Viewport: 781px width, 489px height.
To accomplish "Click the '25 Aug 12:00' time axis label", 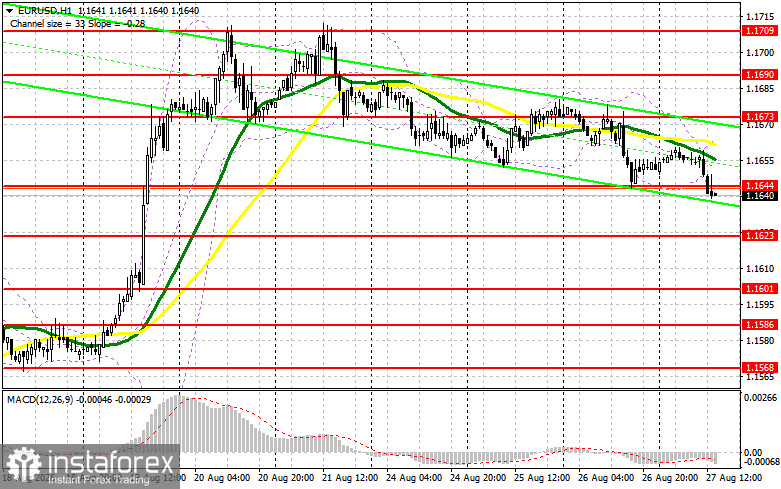I will point(542,478).
